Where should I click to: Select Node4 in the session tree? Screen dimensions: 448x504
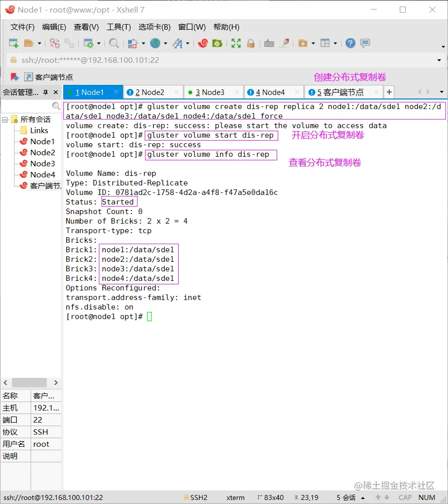(38, 175)
